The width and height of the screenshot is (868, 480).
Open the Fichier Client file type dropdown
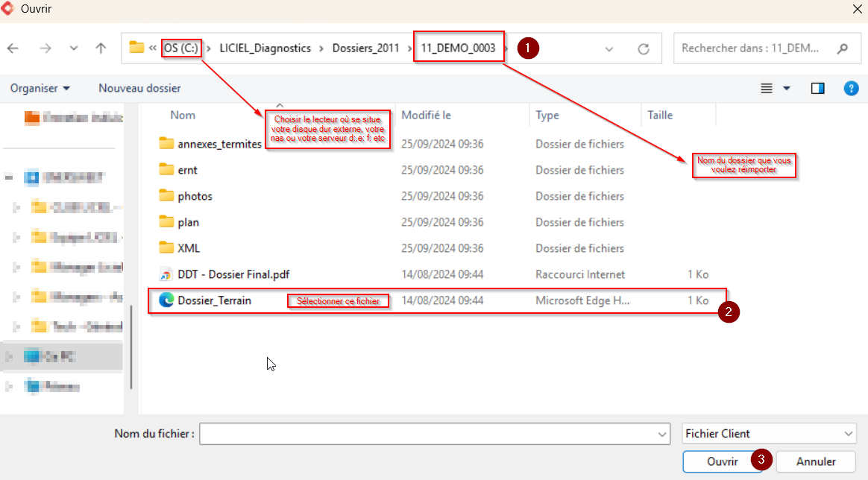point(769,434)
